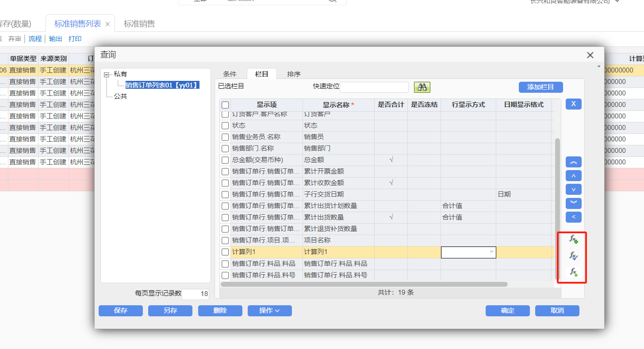Image resolution: width=644 pixels, height=349 pixels.
Task: Open the company name dropdown chevron at top right
Action: tap(617, 2)
